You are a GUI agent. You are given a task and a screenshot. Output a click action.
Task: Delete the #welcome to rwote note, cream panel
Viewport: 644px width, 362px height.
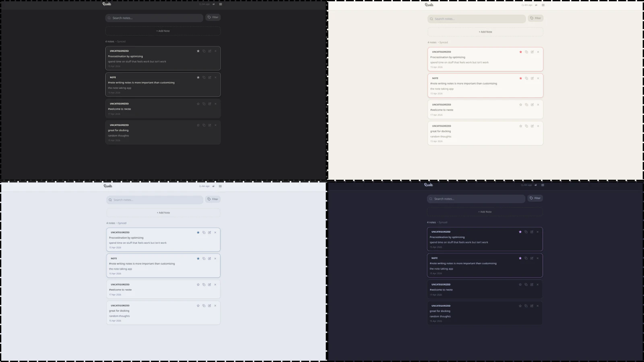(538, 105)
